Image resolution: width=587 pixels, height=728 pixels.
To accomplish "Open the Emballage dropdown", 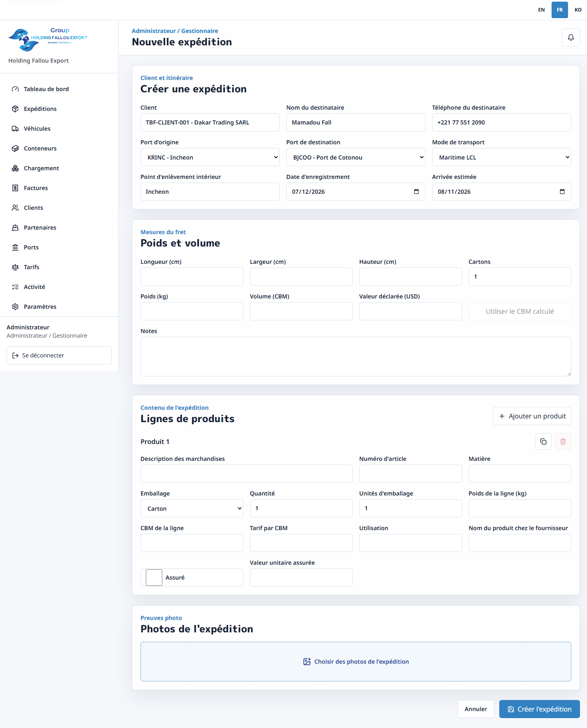I will [x=192, y=508].
